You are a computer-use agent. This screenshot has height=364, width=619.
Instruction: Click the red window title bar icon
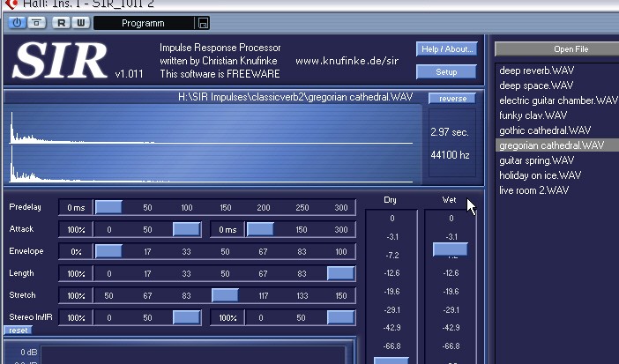11,4
